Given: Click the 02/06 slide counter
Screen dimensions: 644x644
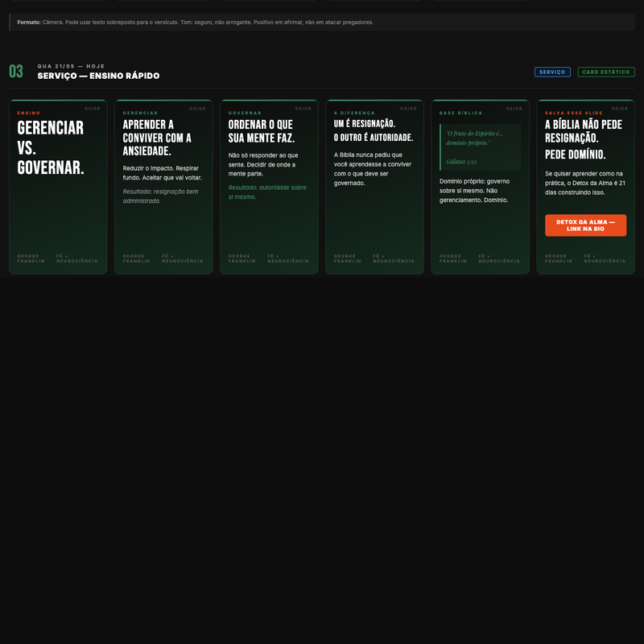Looking at the screenshot, I should tap(197, 109).
